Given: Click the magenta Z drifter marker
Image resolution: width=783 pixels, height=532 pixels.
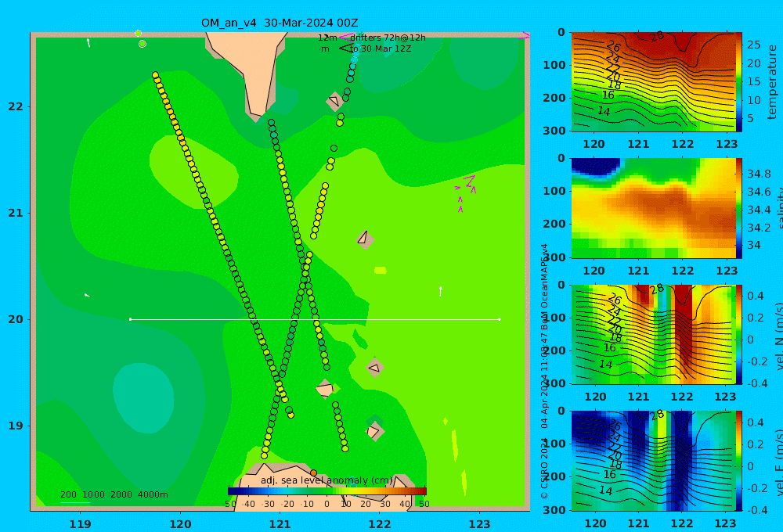Looking at the screenshot, I should coord(469,182).
